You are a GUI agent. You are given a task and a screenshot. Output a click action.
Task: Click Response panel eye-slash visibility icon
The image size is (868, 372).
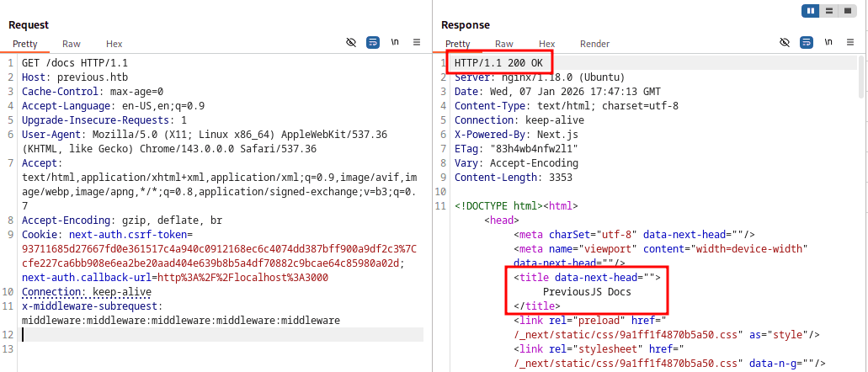[785, 42]
